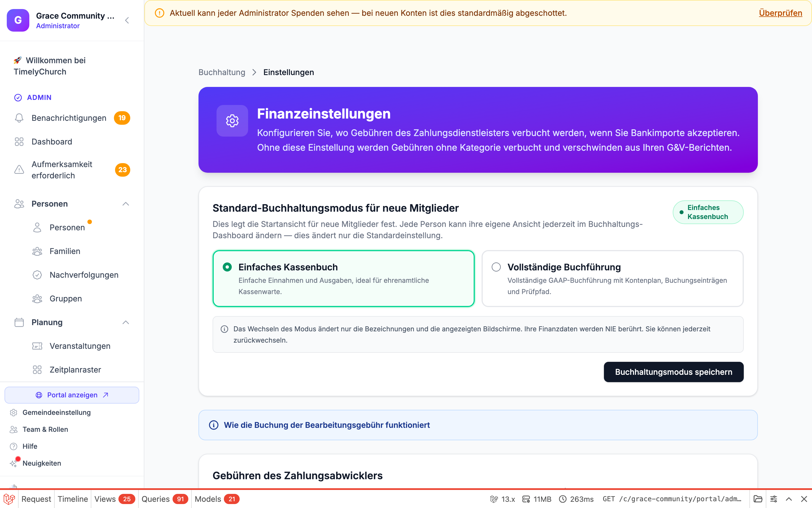812x508 pixels.
Task: Click the single-person icon next to Personen
Action: click(37, 227)
